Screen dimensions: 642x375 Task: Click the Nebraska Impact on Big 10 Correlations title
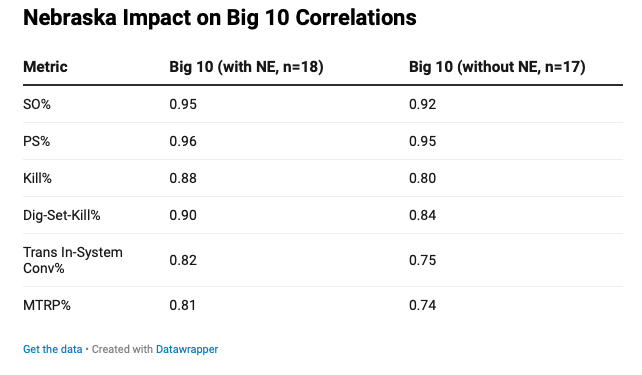tap(219, 18)
